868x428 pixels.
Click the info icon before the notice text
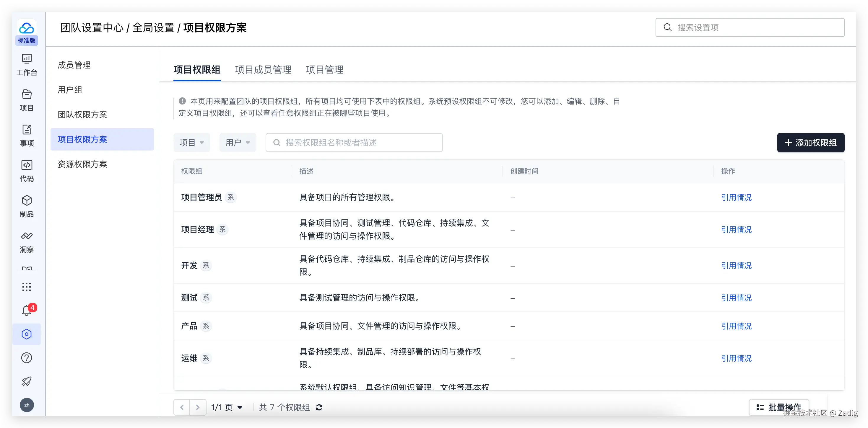click(x=182, y=101)
